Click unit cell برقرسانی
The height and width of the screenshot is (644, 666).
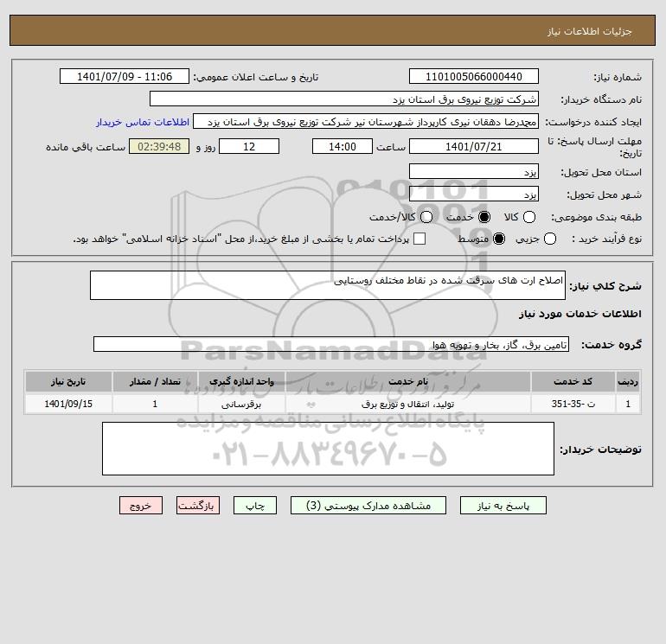(x=241, y=405)
